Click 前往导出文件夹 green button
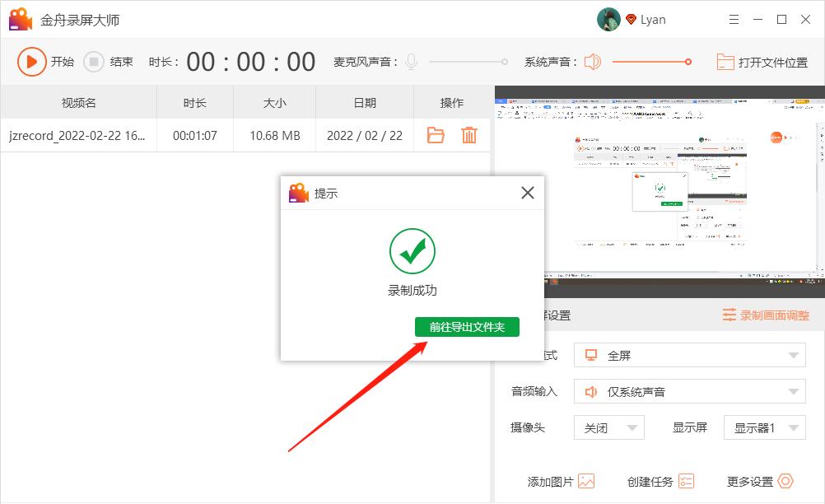825x504 pixels. pyautogui.click(x=466, y=326)
